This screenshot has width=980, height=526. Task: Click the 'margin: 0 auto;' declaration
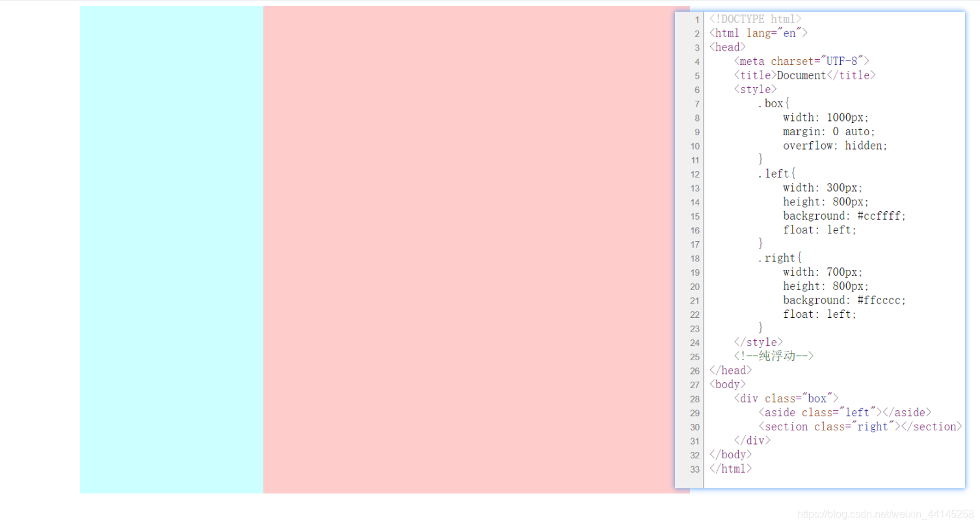[829, 131]
